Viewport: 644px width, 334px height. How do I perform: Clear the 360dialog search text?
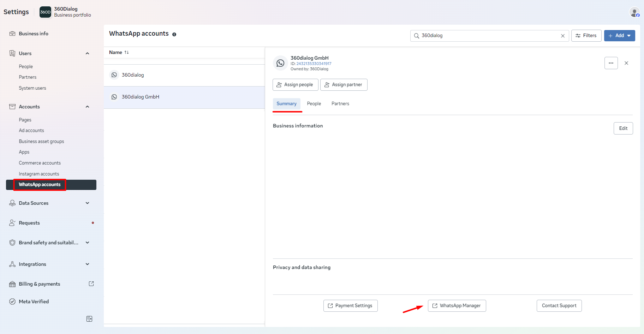[x=563, y=36]
